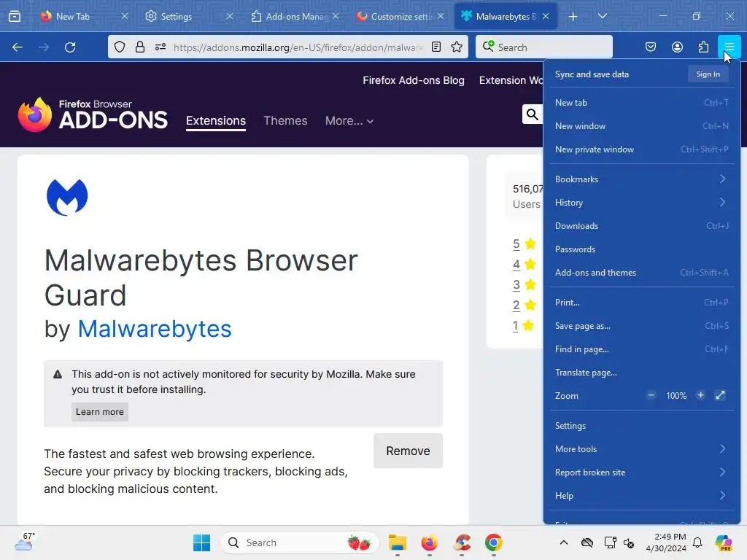Screen dimensions: 747x560
Task: Open the Malwarebytes author link
Action: pyautogui.click(x=155, y=329)
